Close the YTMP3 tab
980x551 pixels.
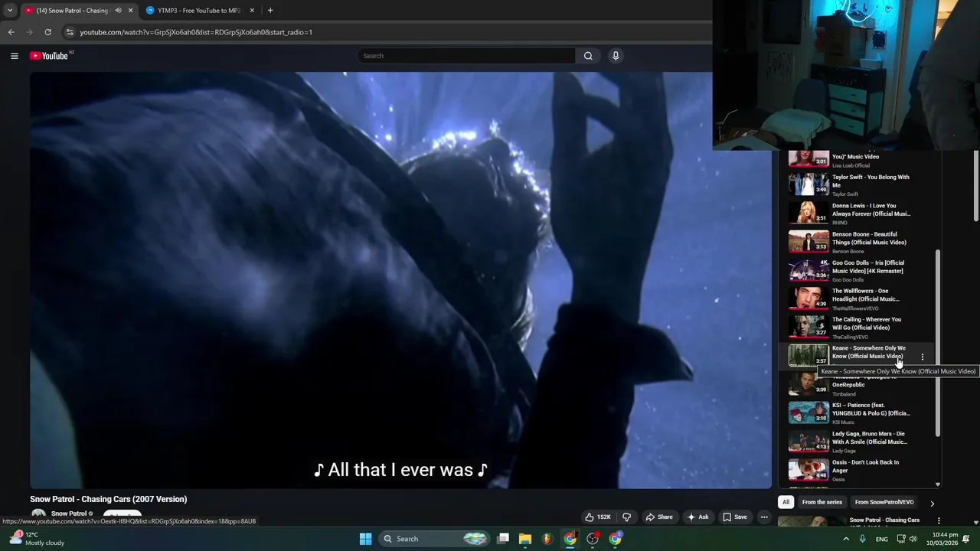[252, 11]
